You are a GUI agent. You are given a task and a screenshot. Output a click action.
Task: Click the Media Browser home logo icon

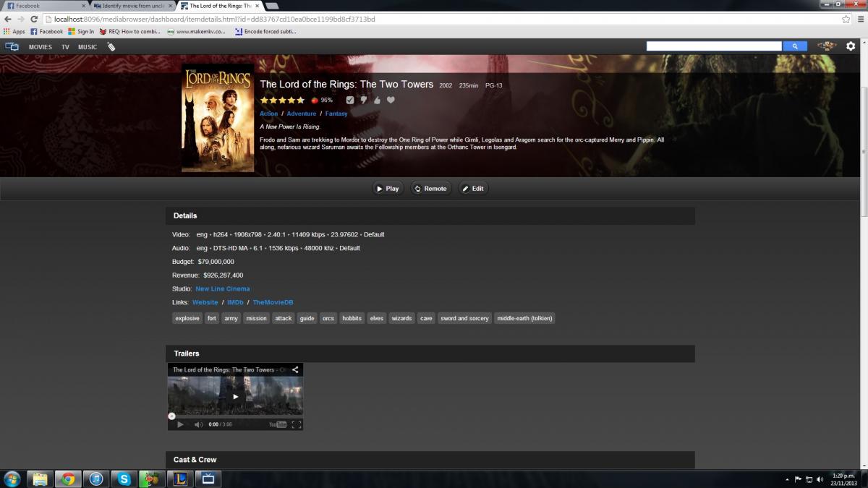tap(12, 46)
